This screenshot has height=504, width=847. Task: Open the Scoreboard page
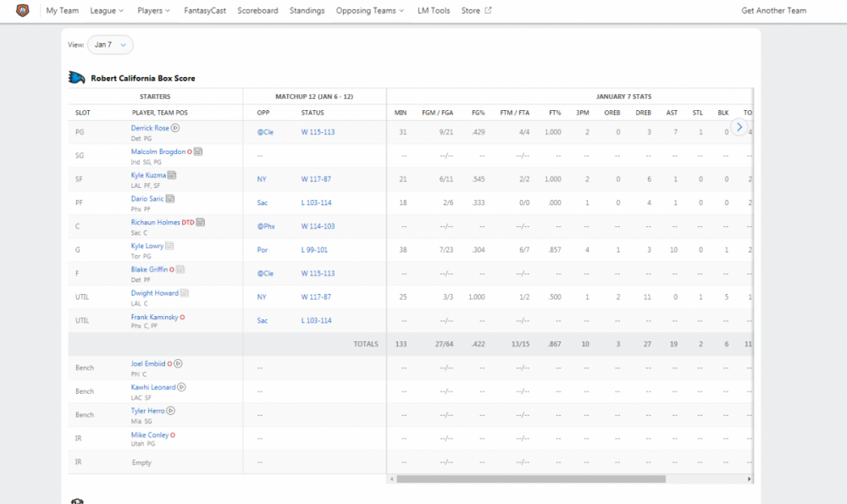pyautogui.click(x=257, y=11)
